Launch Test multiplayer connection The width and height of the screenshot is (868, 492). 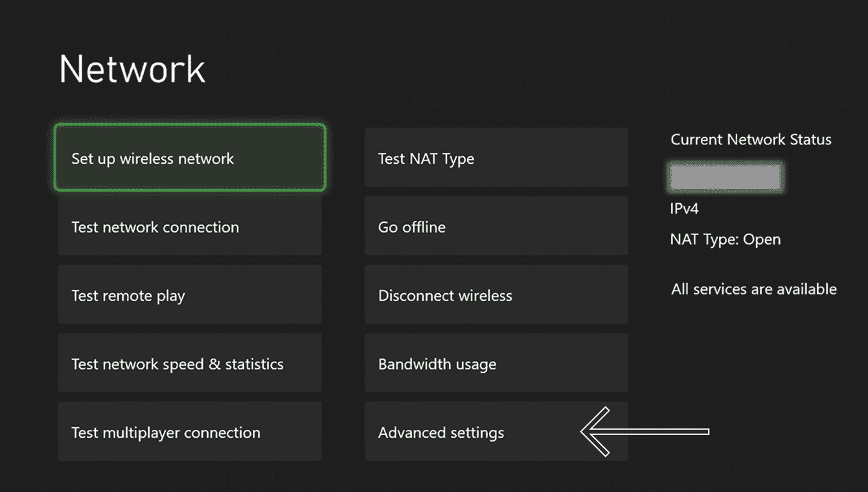[189, 432]
